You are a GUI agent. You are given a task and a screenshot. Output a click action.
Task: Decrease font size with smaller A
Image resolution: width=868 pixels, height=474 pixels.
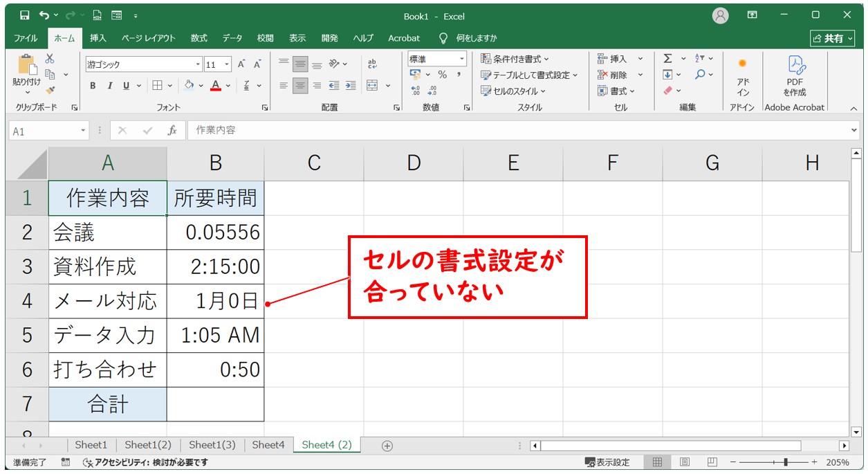coord(257,64)
